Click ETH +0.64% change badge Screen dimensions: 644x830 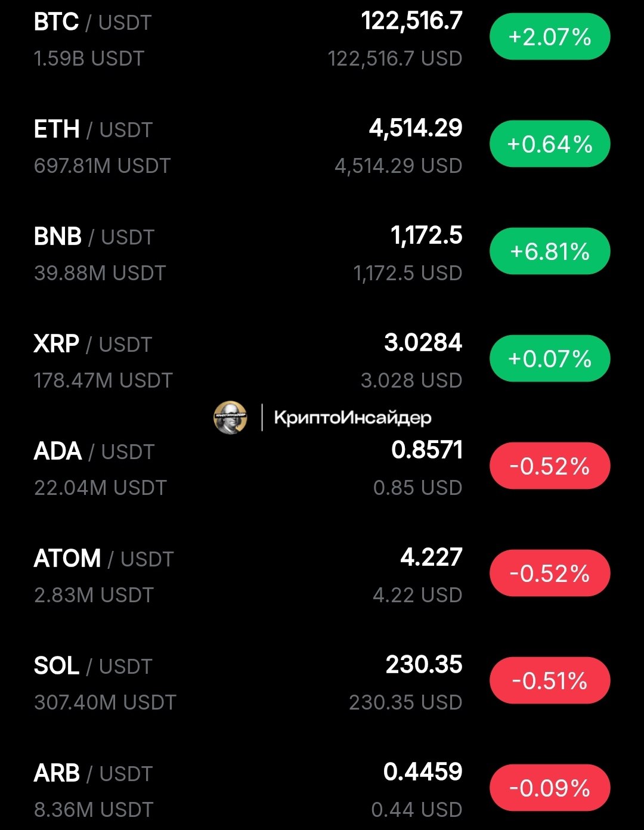tap(550, 144)
